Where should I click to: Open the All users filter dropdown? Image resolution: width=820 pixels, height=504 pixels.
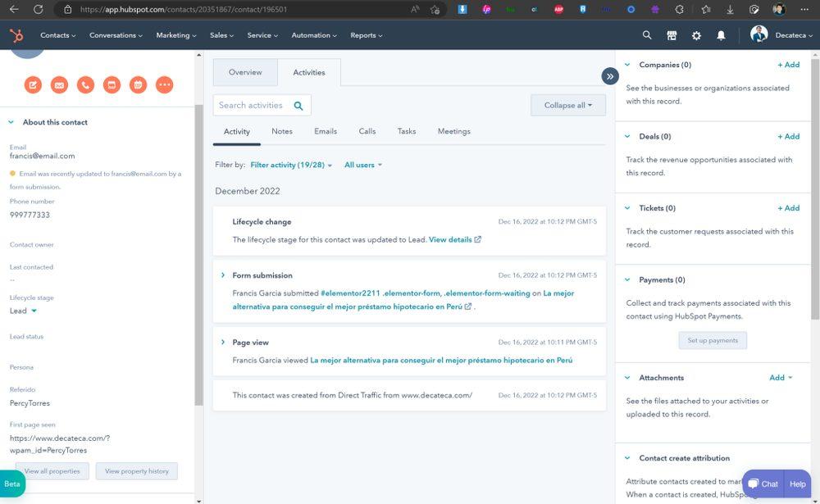363,165
